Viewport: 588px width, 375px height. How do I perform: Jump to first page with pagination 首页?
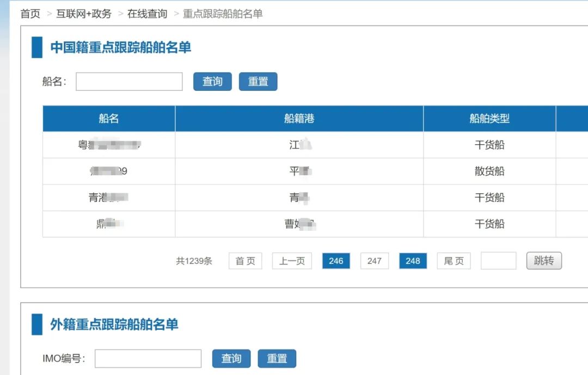[x=245, y=261]
